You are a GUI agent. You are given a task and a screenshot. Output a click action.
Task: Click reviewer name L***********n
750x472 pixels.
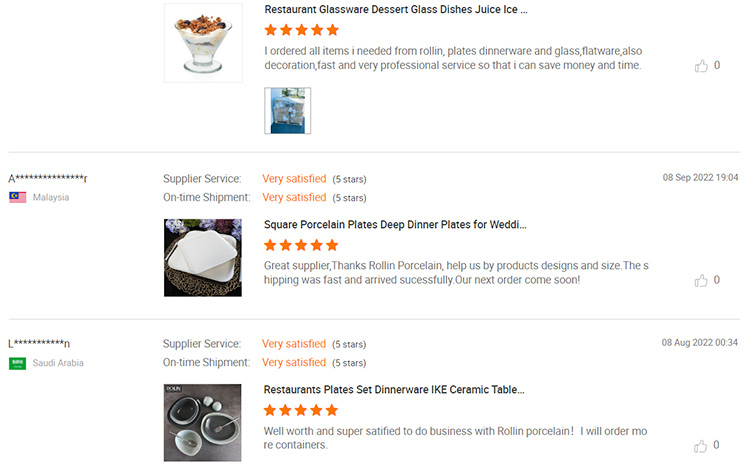tap(40, 344)
